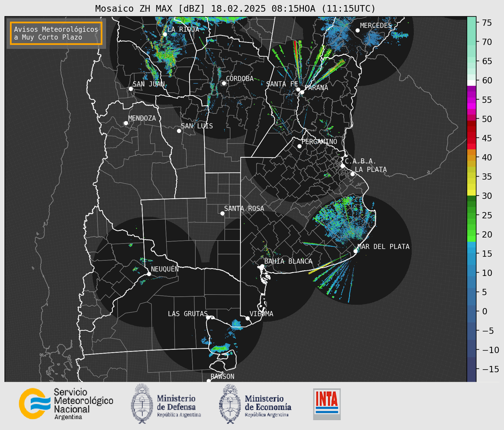Click the magenta 55 dBZ band on scale

pyautogui.click(x=471, y=100)
